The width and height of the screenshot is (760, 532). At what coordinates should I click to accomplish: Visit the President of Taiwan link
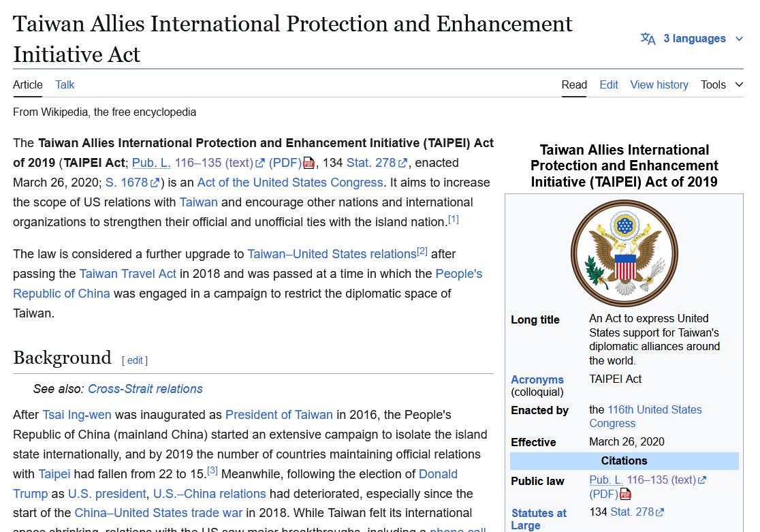pos(279,415)
